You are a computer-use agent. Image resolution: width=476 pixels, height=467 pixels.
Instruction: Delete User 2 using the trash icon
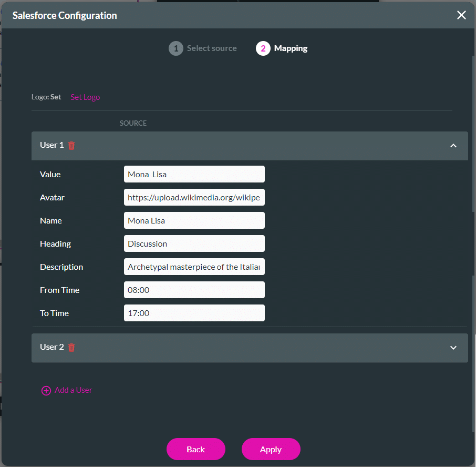tap(72, 348)
